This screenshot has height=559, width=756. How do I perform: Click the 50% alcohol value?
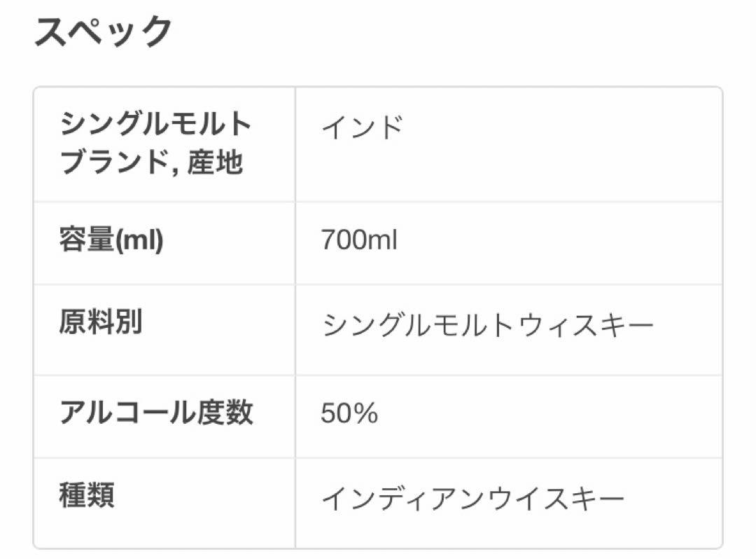coord(349,413)
